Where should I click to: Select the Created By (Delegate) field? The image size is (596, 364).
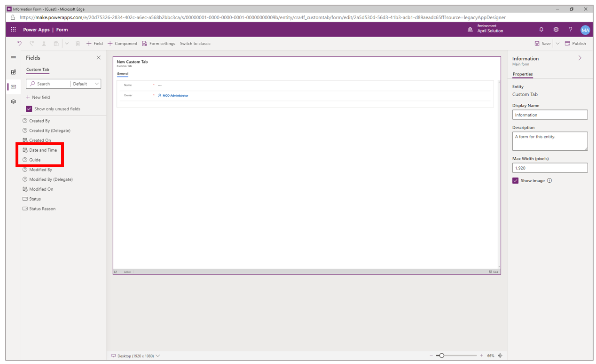point(47,131)
